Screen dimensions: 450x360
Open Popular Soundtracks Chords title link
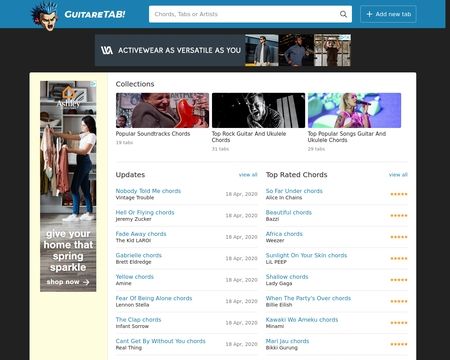pyautogui.click(x=153, y=134)
